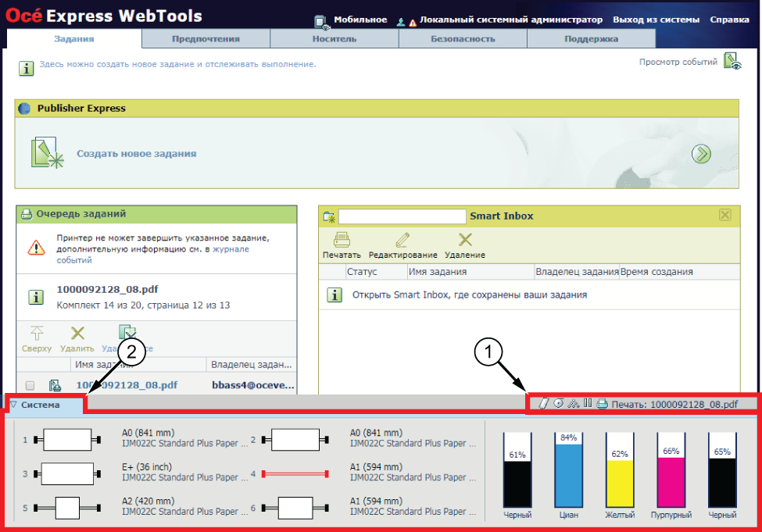Open the Мобильное mobile view icon
The height and width of the screenshot is (532, 762).
click(x=321, y=21)
